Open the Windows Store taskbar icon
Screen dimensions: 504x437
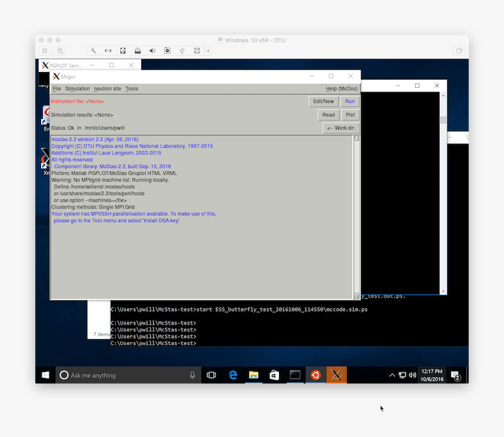pyautogui.click(x=274, y=375)
